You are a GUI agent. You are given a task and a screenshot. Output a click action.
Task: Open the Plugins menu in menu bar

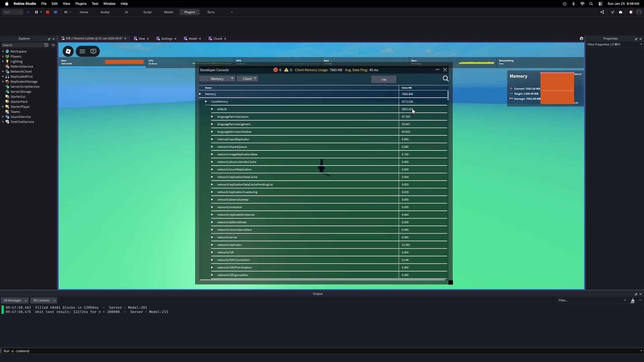[x=81, y=4]
